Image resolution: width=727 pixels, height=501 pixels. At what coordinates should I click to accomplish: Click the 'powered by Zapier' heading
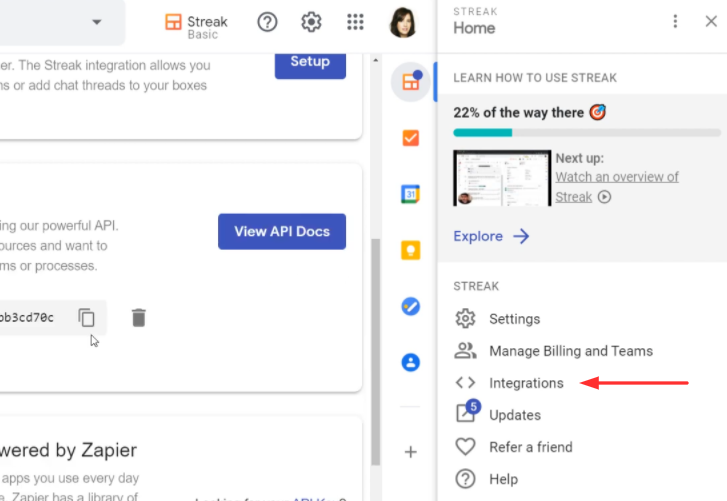click(x=69, y=450)
